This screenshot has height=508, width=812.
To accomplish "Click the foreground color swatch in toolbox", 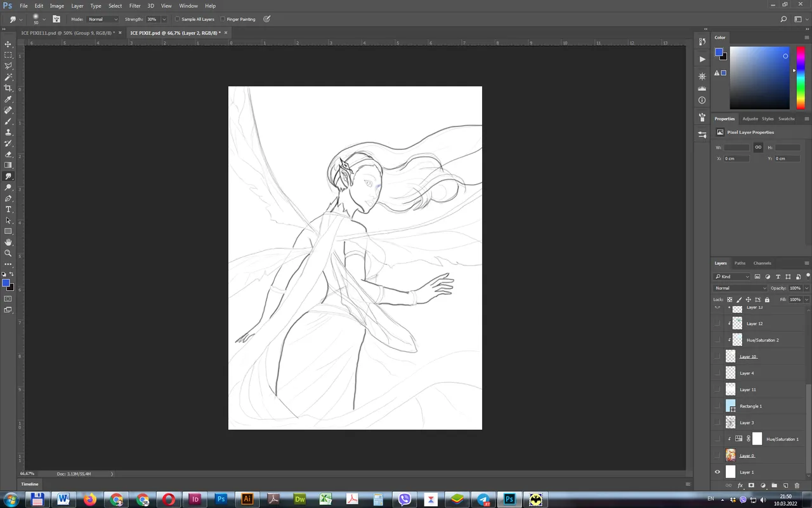I will (6, 283).
